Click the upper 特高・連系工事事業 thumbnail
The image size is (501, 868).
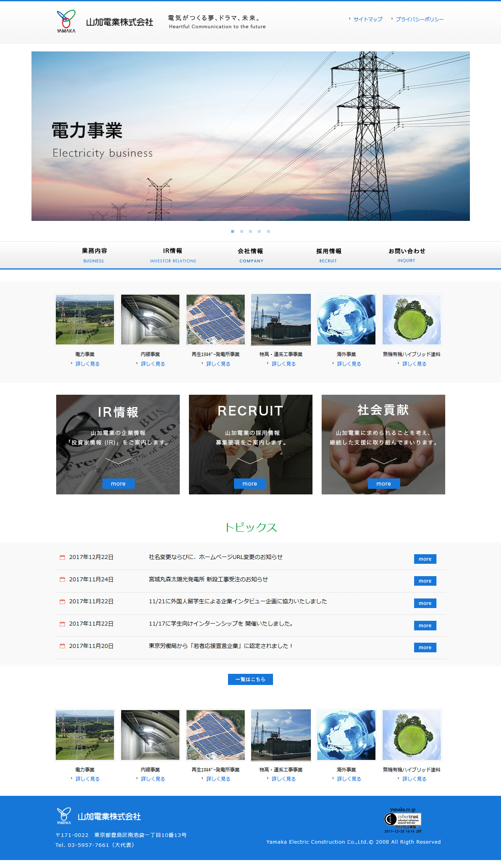[281, 319]
